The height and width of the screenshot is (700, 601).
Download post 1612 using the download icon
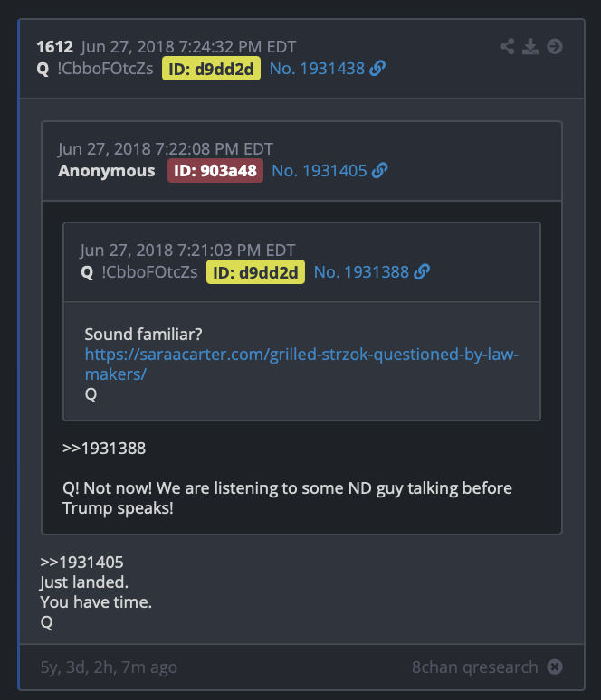click(530, 46)
